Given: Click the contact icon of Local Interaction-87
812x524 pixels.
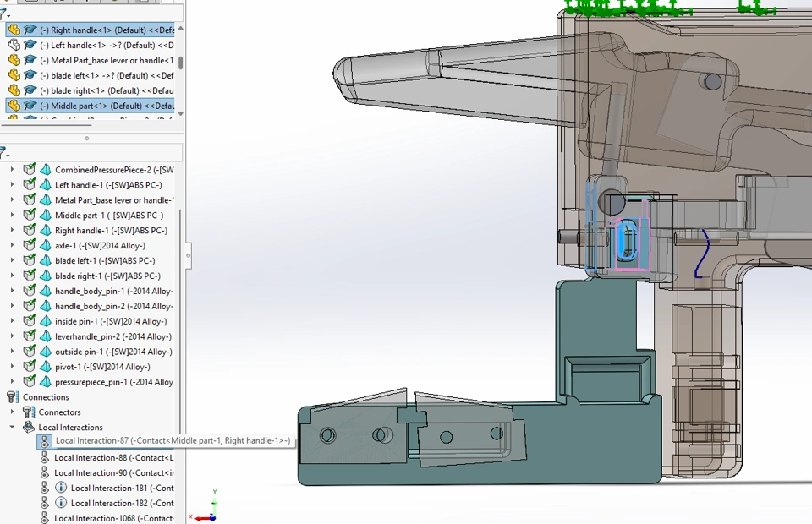Looking at the screenshot, I should tap(45, 441).
